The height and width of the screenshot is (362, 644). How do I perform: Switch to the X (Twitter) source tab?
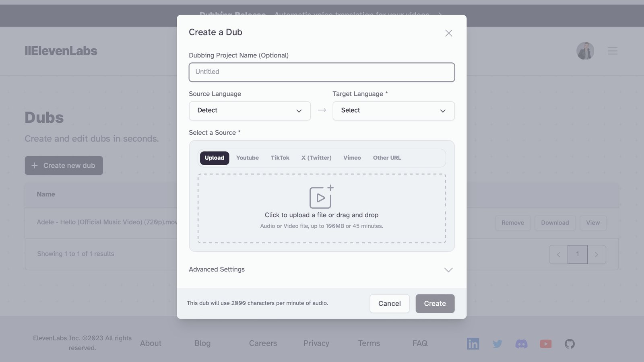click(316, 158)
